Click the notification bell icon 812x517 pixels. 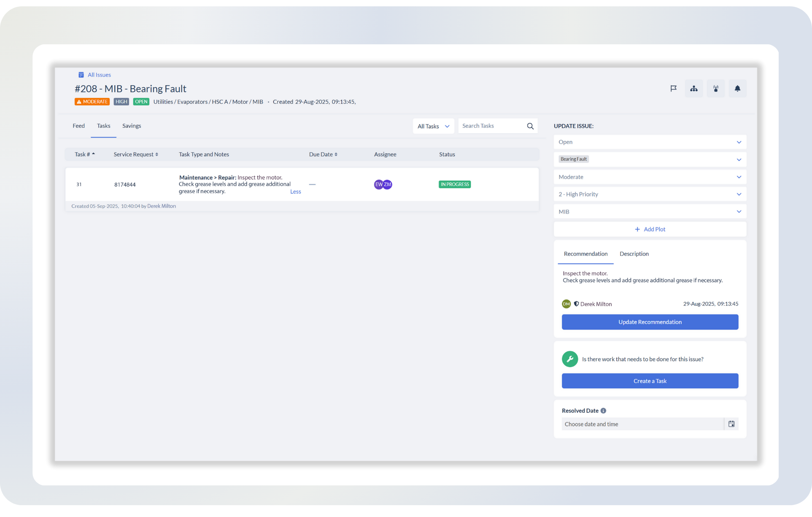click(x=737, y=89)
